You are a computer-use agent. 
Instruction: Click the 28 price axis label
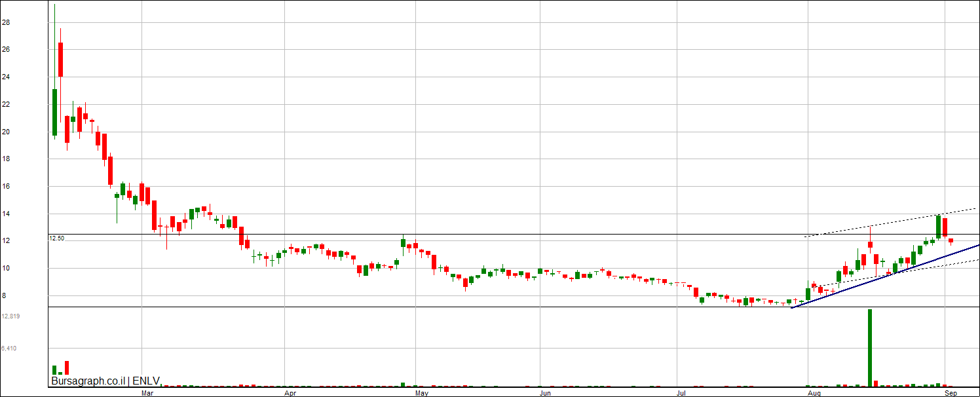6,22
